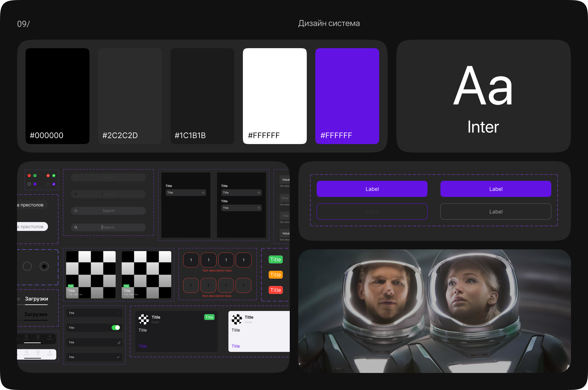588x390 pixels.
Task: Click the checkmark icon in bottom Title row
Action: pyautogui.click(x=118, y=357)
